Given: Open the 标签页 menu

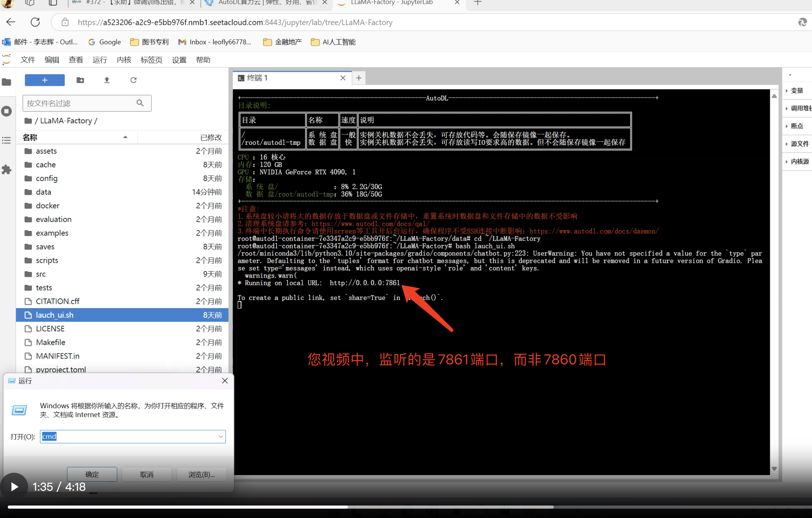Looking at the screenshot, I should [151, 60].
